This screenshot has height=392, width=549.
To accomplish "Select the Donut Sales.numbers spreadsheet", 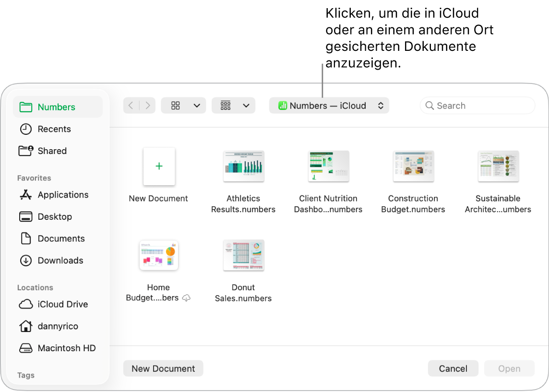I will point(243,255).
